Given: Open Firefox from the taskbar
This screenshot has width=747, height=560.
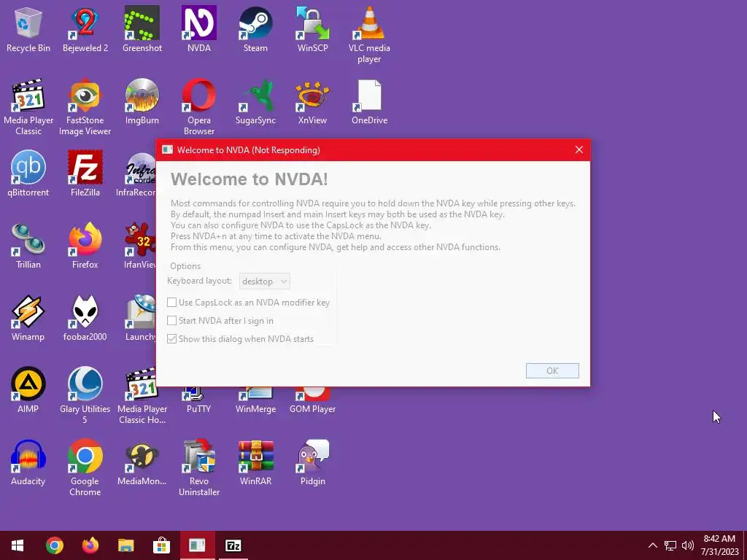Looking at the screenshot, I should (90, 545).
